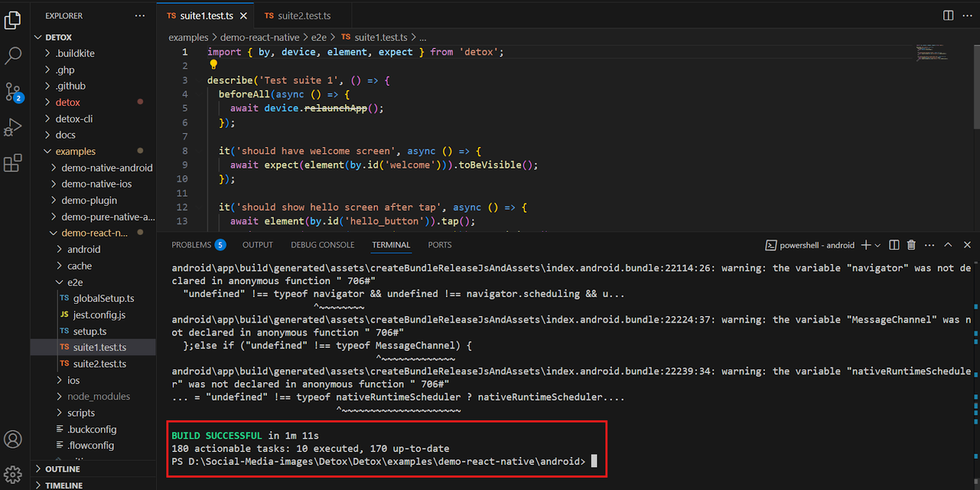The width and height of the screenshot is (980, 490).
Task: Open the OUTPUT panel tab
Action: point(258,245)
